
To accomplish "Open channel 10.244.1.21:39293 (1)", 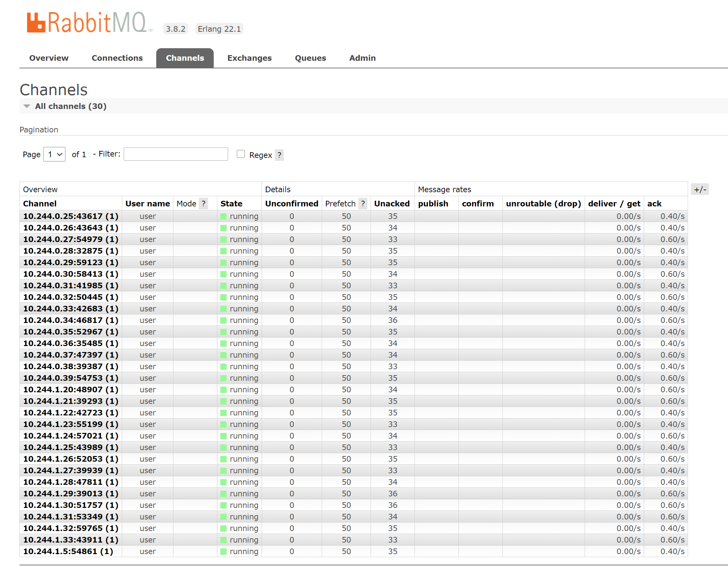I will [x=71, y=401].
